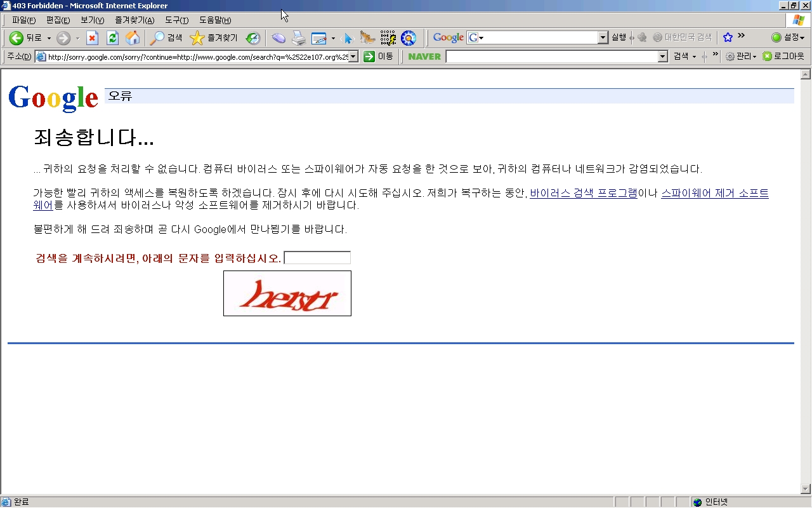Open the 설정 settings dropdown
The width and height of the screenshot is (812, 508).
point(788,37)
